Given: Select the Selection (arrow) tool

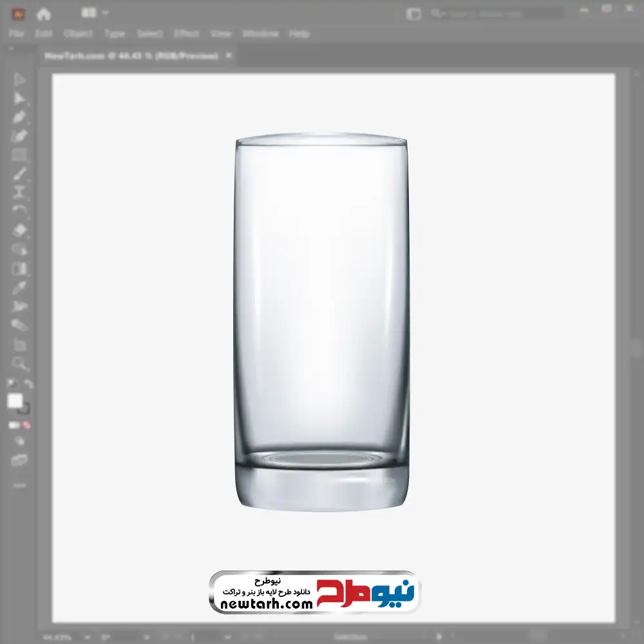Looking at the screenshot, I should point(19,79).
